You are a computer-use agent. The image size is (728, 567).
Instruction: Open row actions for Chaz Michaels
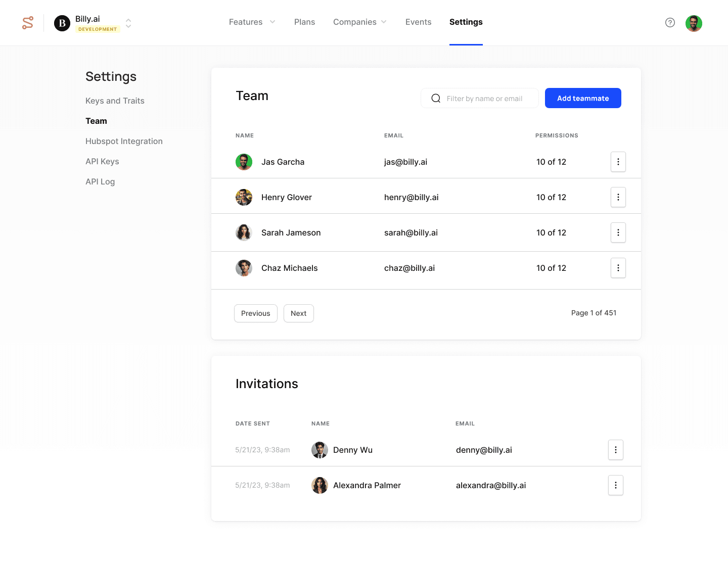point(618,268)
